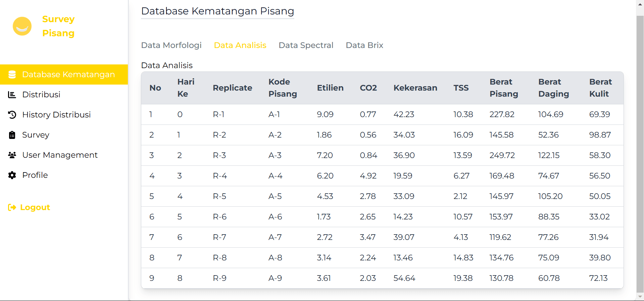Click the Survey Pisang smiley logo
The image size is (644, 301).
pos(22,26)
